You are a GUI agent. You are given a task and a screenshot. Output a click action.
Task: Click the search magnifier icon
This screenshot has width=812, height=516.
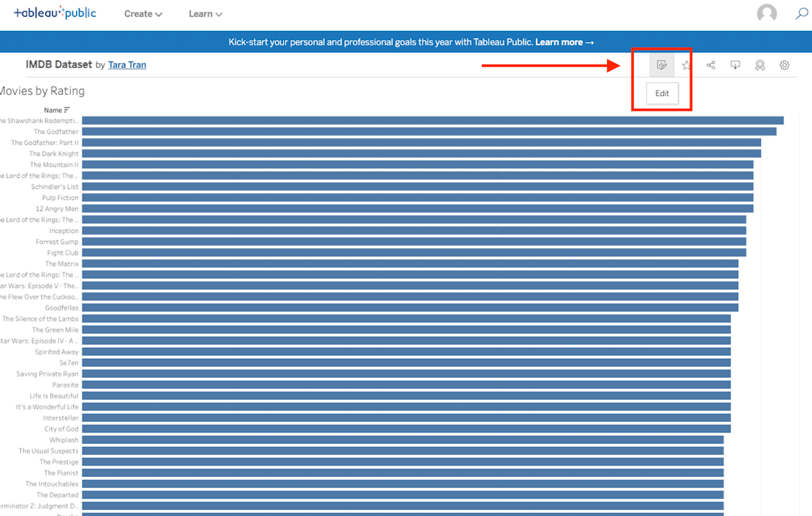pyautogui.click(x=802, y=13)
